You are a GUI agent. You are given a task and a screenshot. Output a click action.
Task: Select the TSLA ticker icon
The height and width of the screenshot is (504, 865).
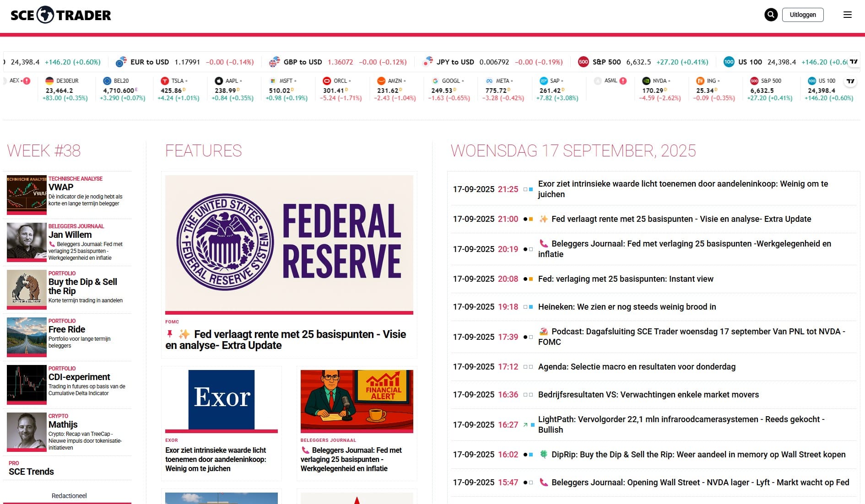(x=165, y=81)
